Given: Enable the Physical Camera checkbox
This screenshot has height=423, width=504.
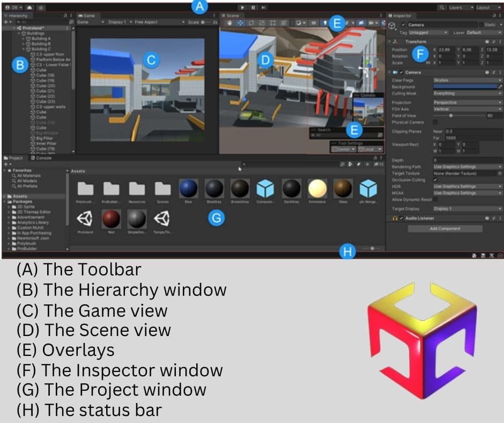Looking at the screenshot, I should tap(435, 122).
